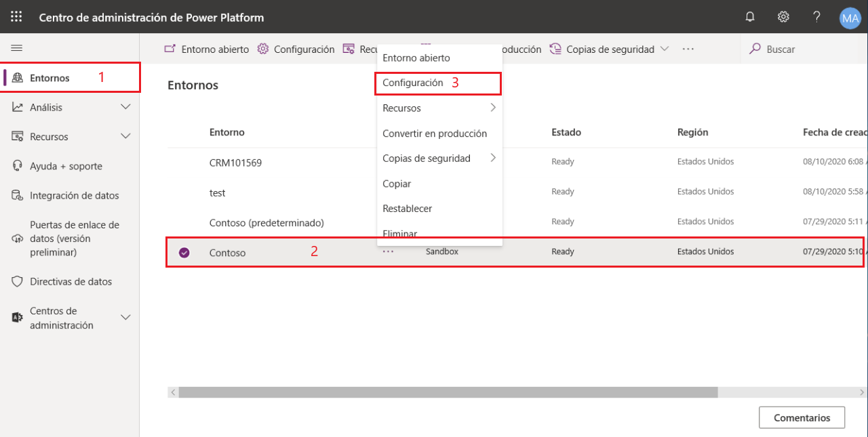Open the Copias de seguridad submenu entry
Image resolution: width=868 pixels, height=437 pixels.
439,158
